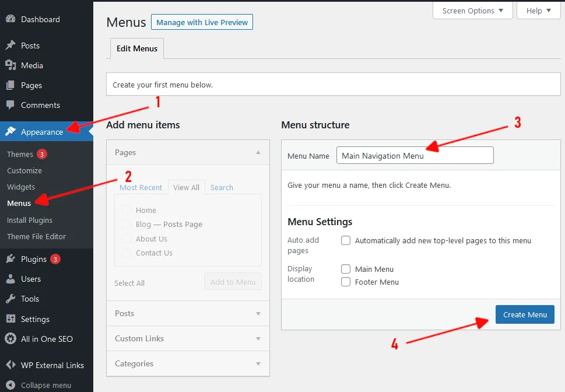This screenshot has width=565, height=392.
Task: Expand the Custom Links section
Action: [x=188, y=338]
